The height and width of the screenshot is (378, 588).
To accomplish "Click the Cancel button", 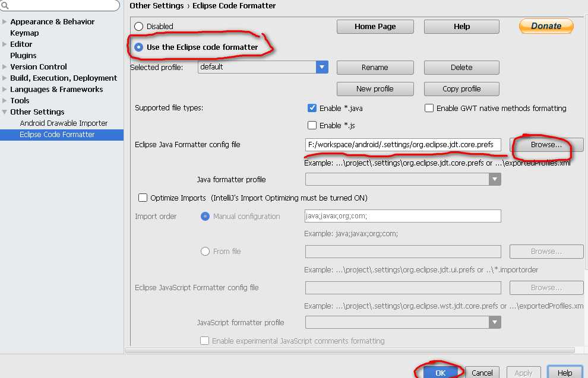I will [x=482, y=373].
